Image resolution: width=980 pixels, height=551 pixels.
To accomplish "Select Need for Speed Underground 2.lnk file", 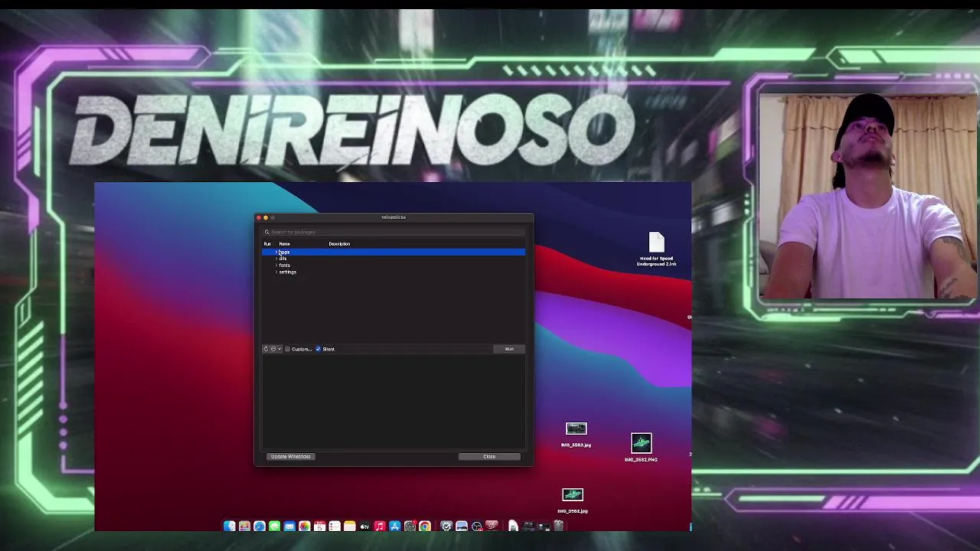I will pyautogui.click(x=656, y=249).
